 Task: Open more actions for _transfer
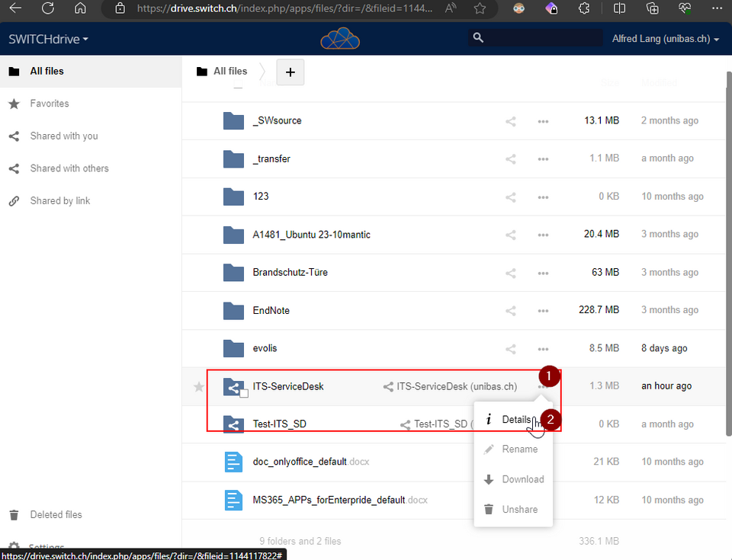click(x=543, y=159)
